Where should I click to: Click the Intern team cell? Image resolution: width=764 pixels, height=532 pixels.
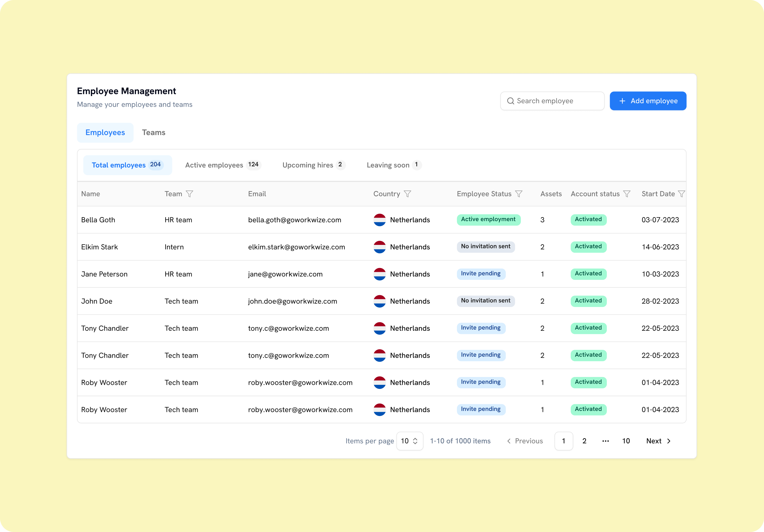pyautogui.click(x=174, y=247)
